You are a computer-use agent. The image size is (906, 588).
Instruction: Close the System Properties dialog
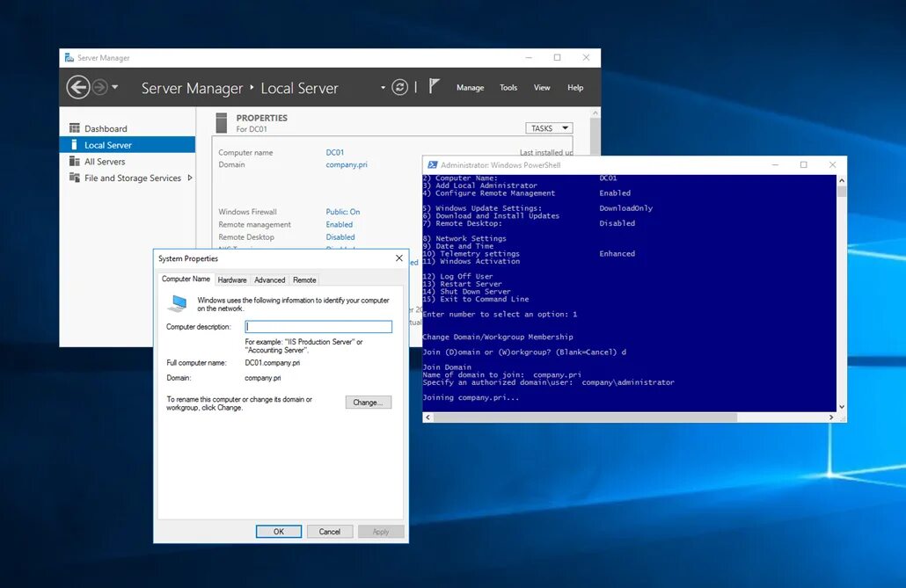[398, 258]
